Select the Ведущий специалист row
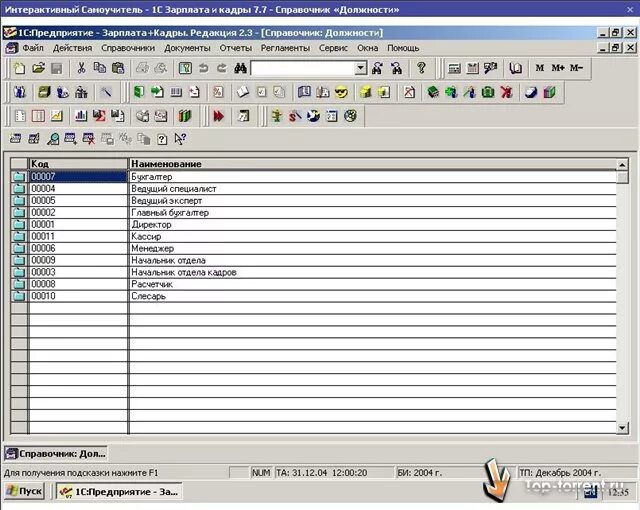Screen dimensions: 640x510 [313, 188]
